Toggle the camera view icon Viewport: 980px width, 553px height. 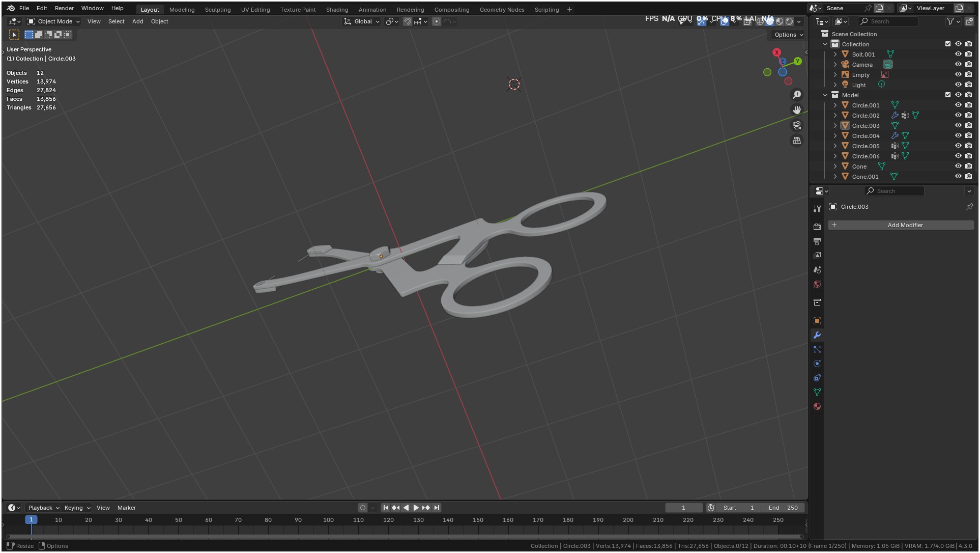click(797, 125)
